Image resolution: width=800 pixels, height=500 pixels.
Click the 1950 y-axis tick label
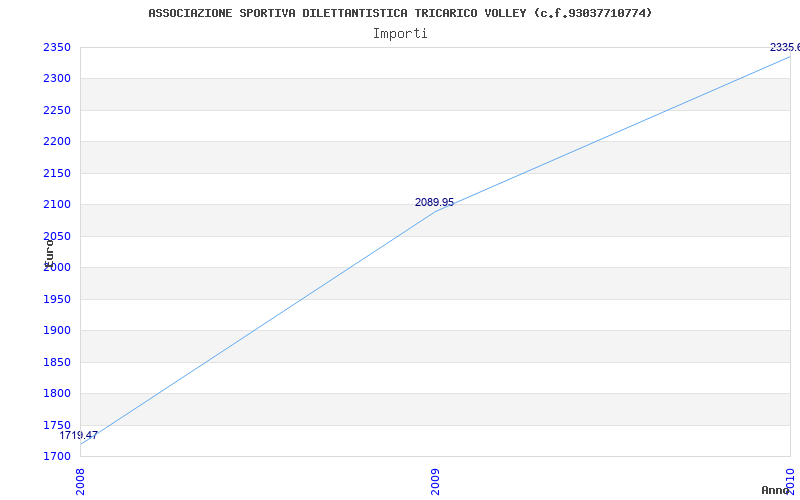(57, 299)
